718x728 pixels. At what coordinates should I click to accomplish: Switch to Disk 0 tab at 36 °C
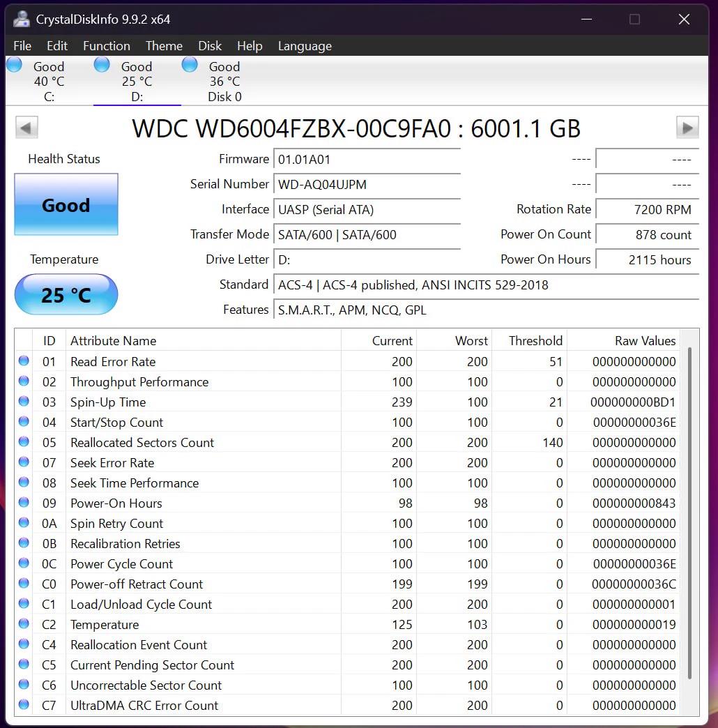coord(224,82)
